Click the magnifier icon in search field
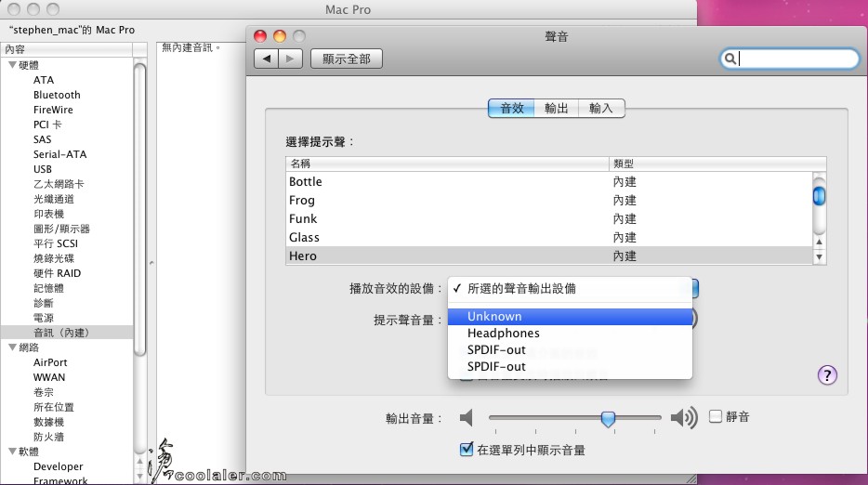This screenshot has height=485, width=868. point(730,59)
